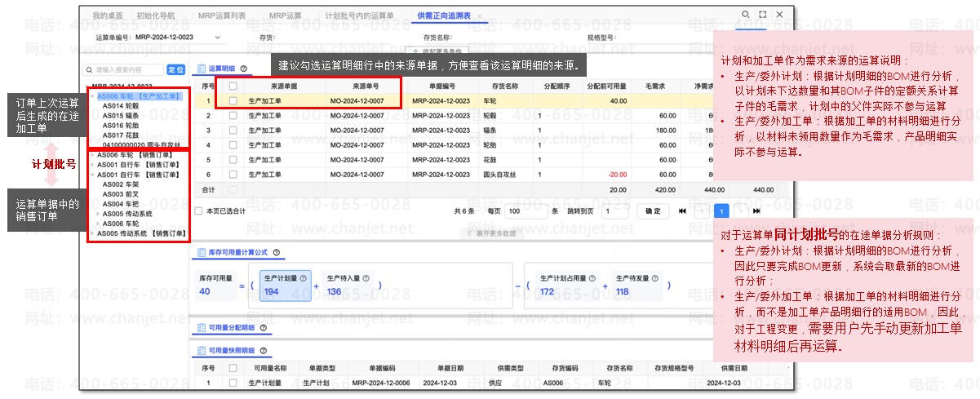980x399 pixels.
Task: Click the tree search input field
Action: click(x=126, y=70)
